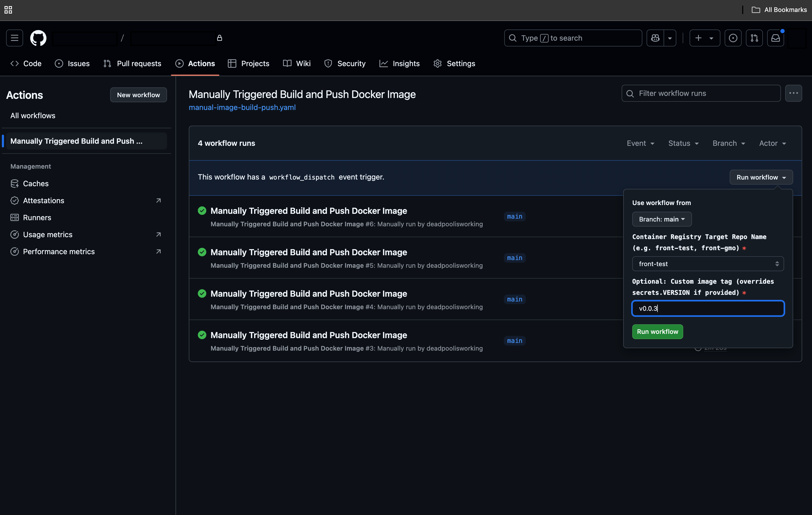Expand the Copilot dropdown arrow

point(670,38)
